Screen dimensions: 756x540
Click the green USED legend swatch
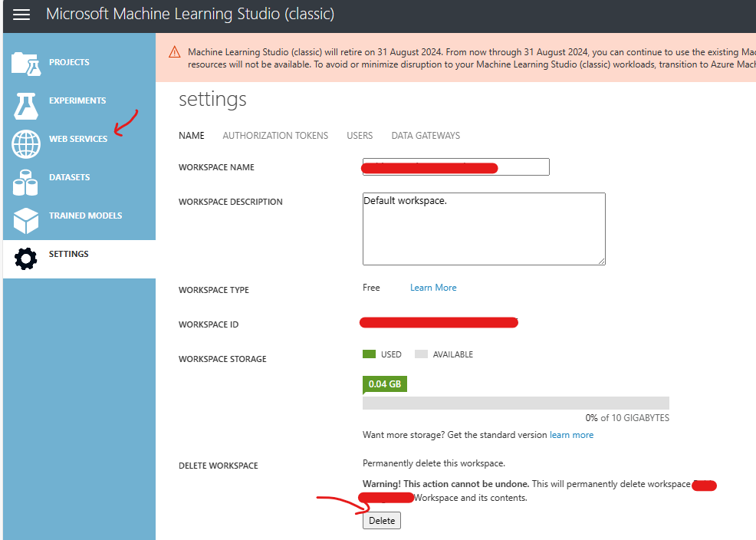[369, 354]
